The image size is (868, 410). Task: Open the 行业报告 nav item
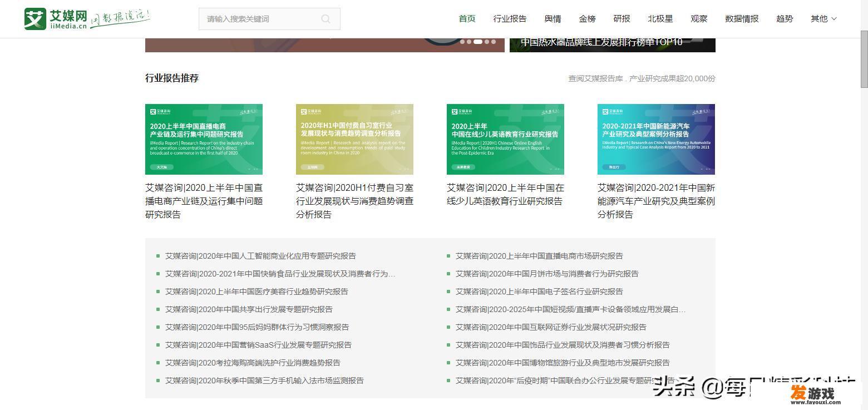click(x=510, y=18)
